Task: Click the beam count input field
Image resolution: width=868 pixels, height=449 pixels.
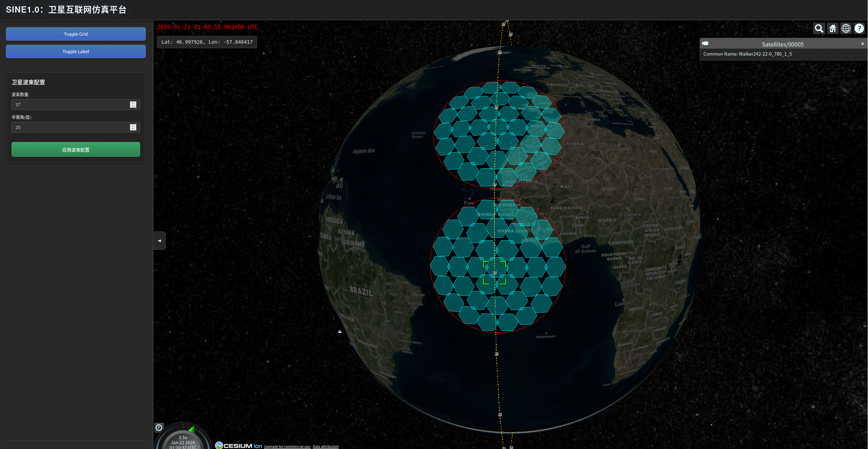Action: click(70, 105)
